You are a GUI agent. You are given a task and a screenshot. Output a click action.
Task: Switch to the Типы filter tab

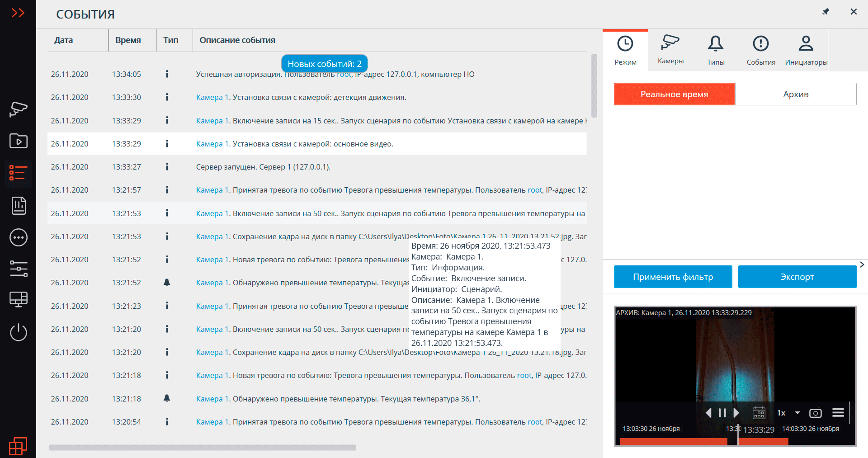pyautogui.click(x=716, y=50)
